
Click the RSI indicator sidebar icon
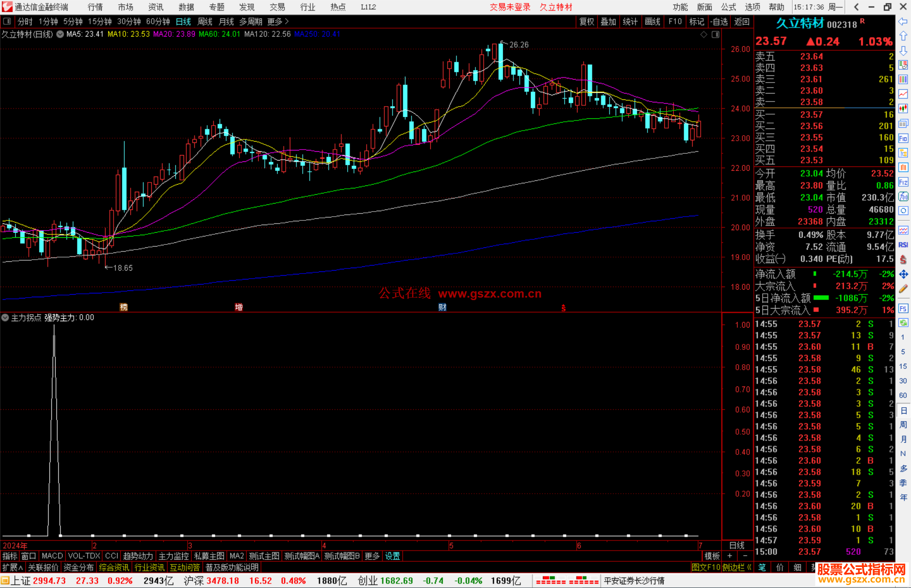(903, 245)
